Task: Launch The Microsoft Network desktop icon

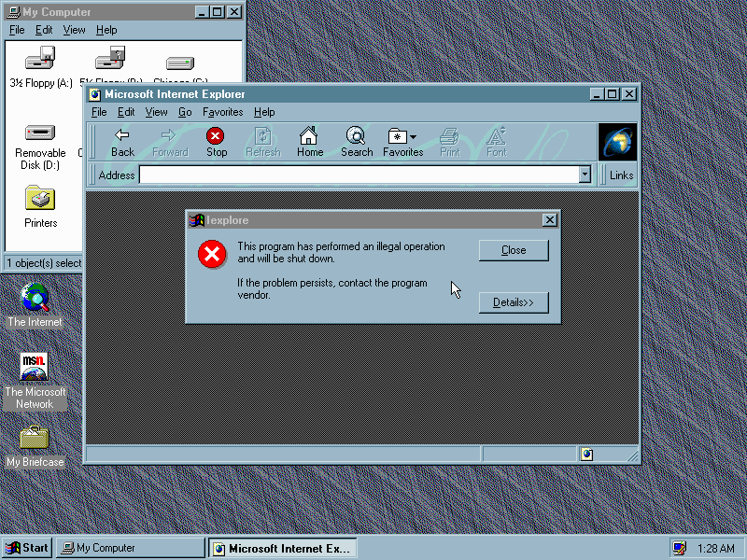Action: [x=35, y=367]
